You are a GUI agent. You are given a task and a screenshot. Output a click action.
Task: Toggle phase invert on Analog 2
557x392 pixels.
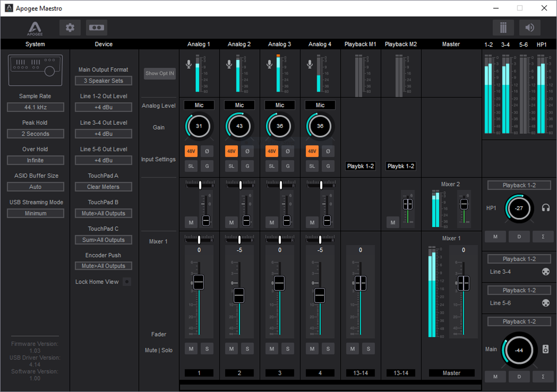(x=247, y=151)
